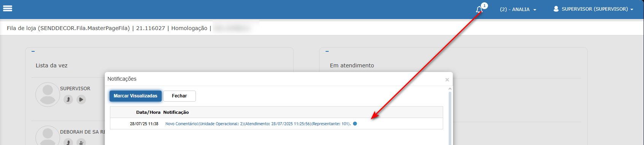Click the Notificação column header
644x145 pixels.
[x=176, y=112]
